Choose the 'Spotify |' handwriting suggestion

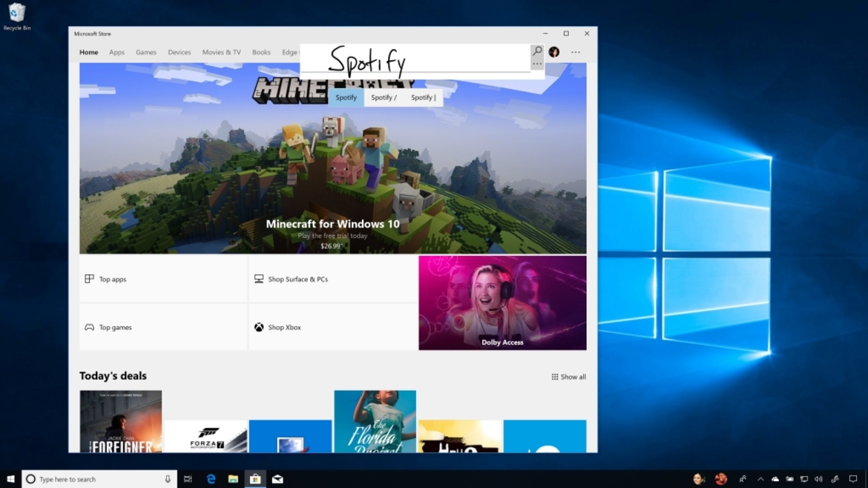pos(424,97)
